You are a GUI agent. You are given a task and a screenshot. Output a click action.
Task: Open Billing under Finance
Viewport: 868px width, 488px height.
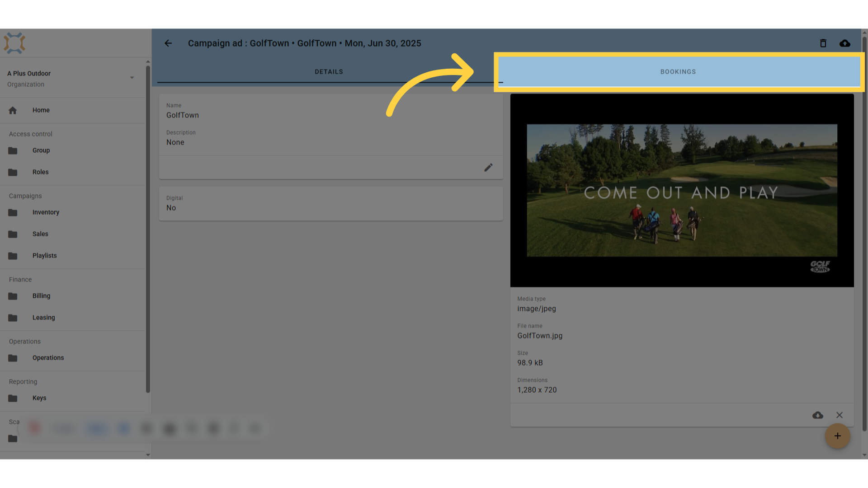pos(41,296)
